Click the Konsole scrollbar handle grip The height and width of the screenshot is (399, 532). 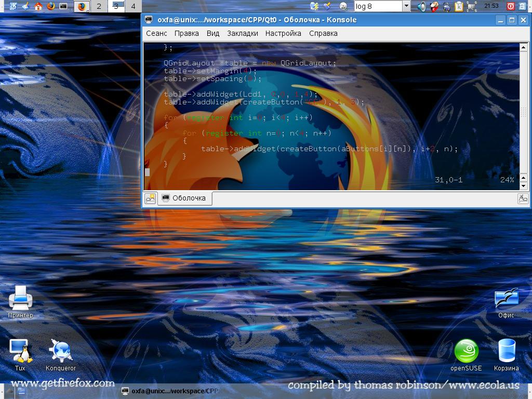pyautogui.click(x=524, y=112)
